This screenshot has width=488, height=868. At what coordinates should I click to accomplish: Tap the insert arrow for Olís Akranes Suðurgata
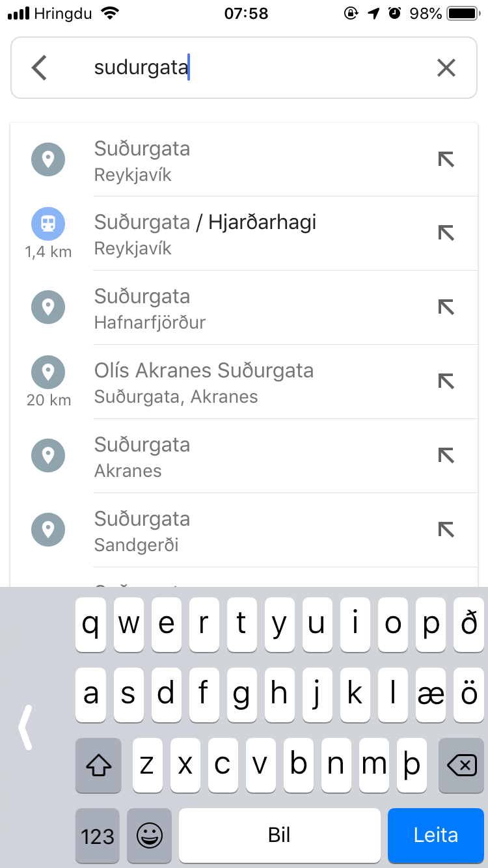point(446,381)
